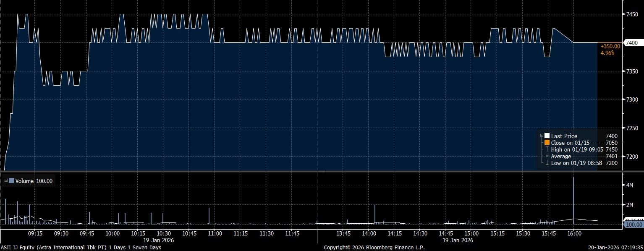Click the Last Price legend entry
Image resolution: width=644 pixels, height=251 pixels.
[564, 136]
